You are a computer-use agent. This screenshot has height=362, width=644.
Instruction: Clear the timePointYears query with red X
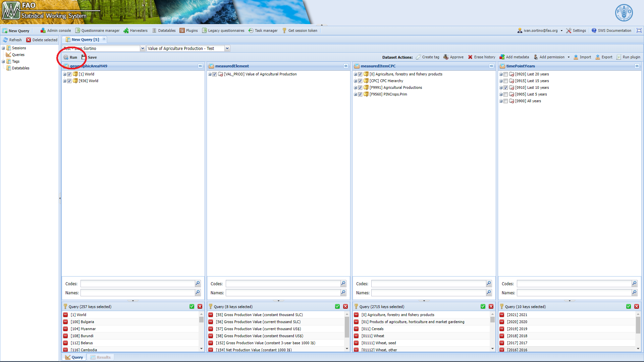(637, 306)
